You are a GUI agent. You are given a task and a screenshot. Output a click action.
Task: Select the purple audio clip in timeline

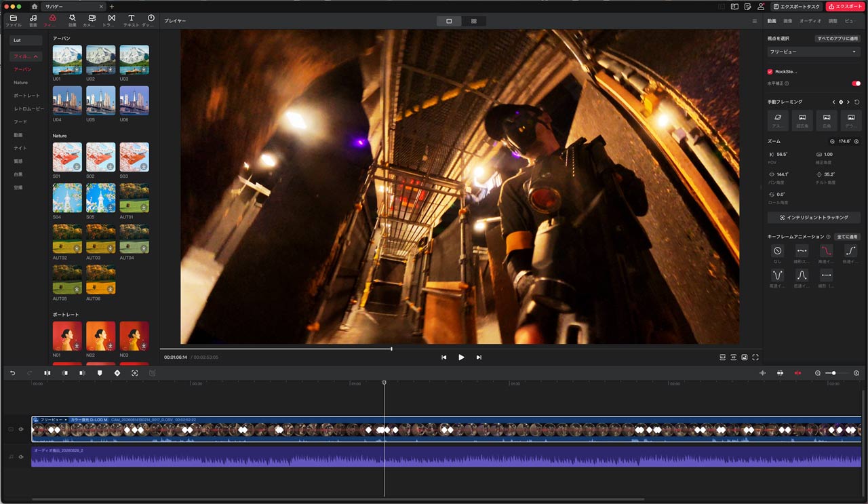coord(446,457)
